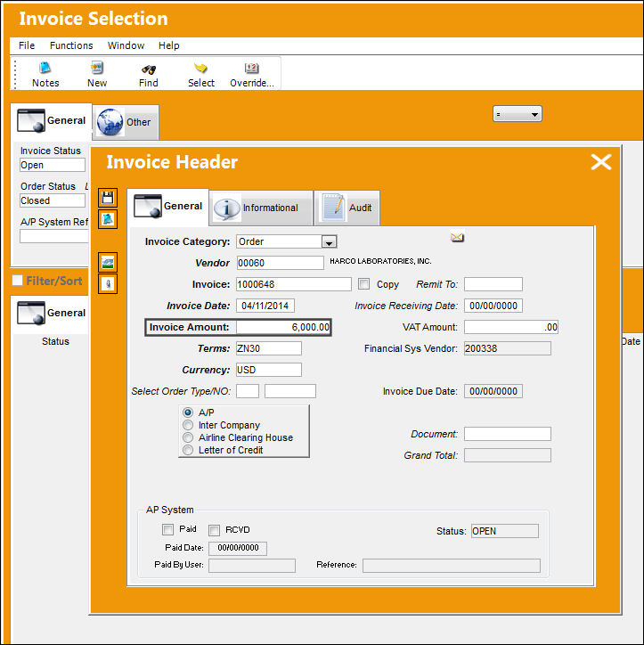Switch to the Audit tab

click(347, 208)
